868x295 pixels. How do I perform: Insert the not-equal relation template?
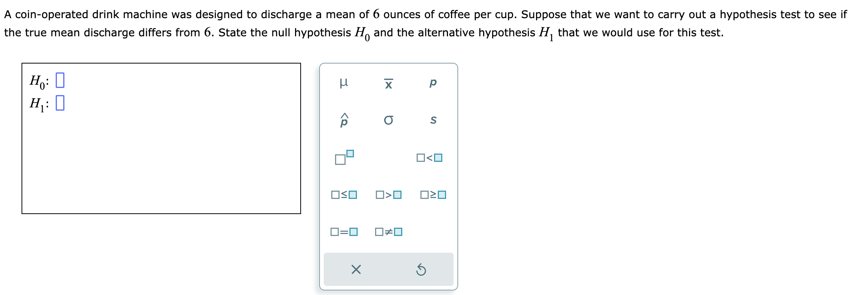click(x=388, y=233)
